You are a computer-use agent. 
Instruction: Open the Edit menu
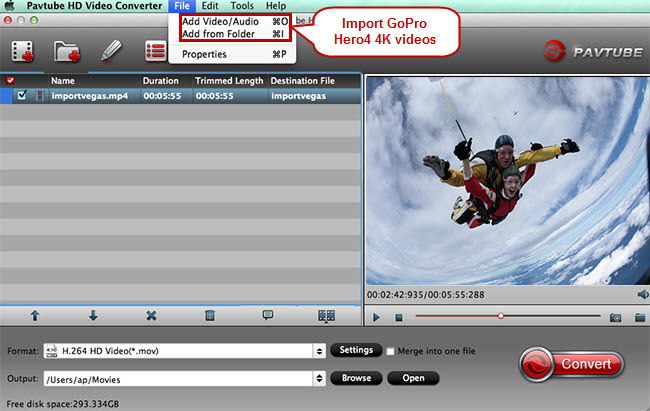tap(210, 6)
